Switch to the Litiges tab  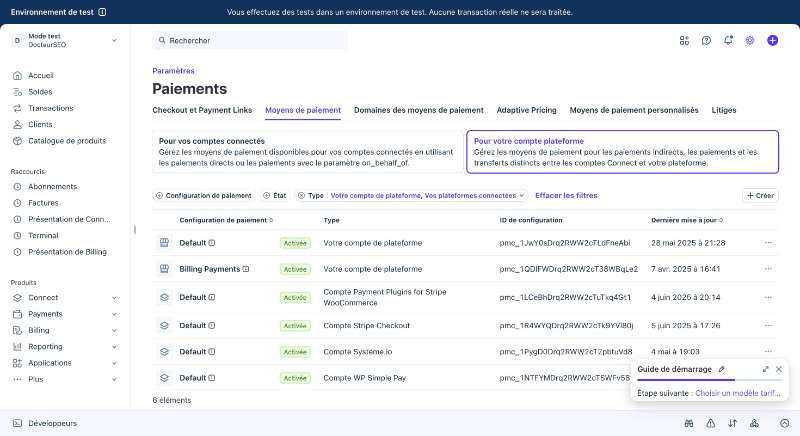tap(723, 110)
